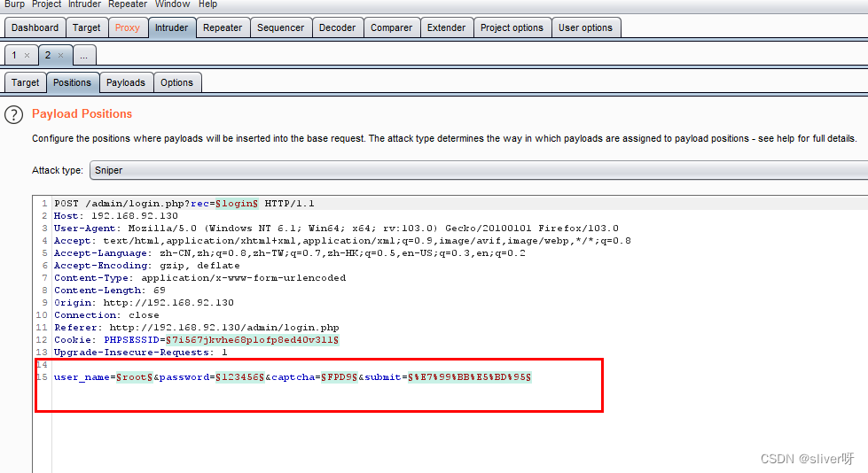Click the Origin header line
Screen dimensions: 868x473
(144, 303)
